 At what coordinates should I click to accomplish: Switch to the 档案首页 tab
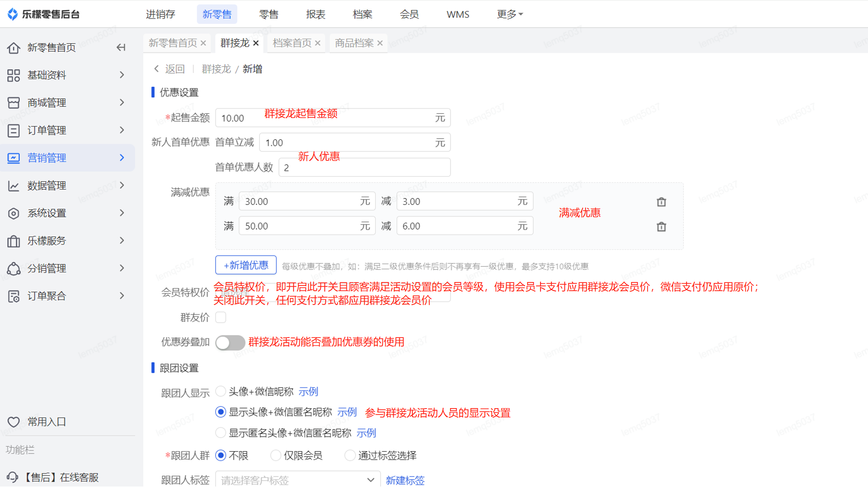[x=292, y=43]
